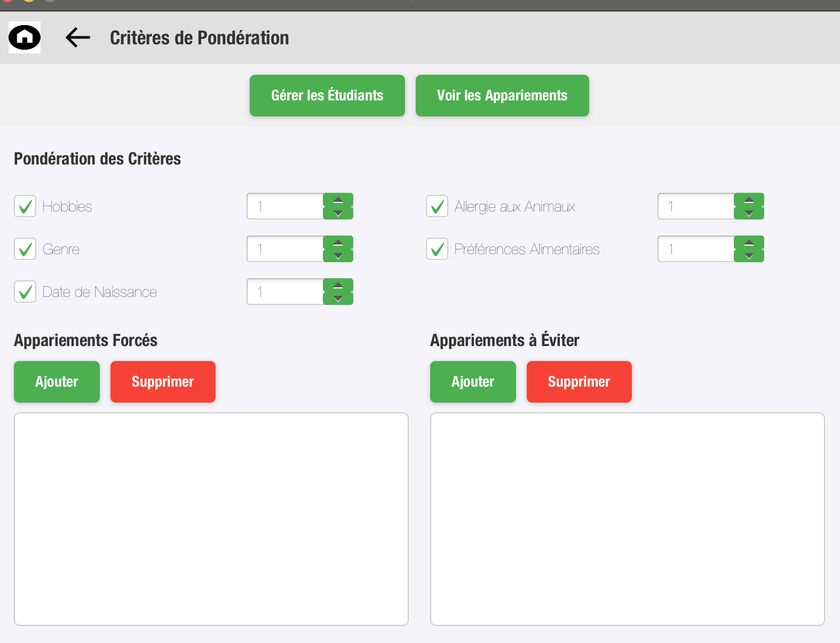Increase the Hobbies weight value

tap(338, 200)
